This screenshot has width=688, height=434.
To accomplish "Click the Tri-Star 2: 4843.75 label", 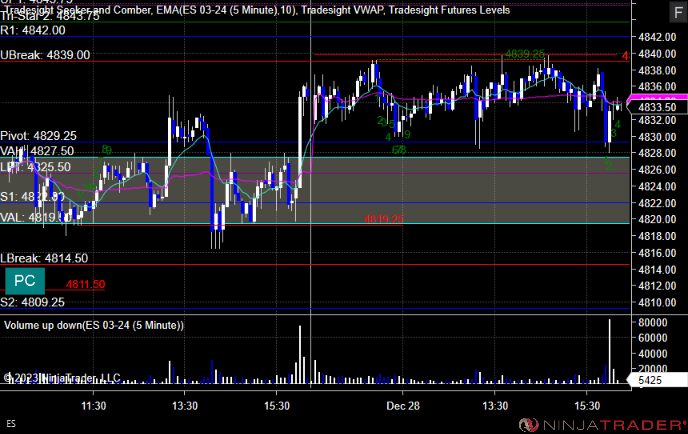I will coord(50,16).
